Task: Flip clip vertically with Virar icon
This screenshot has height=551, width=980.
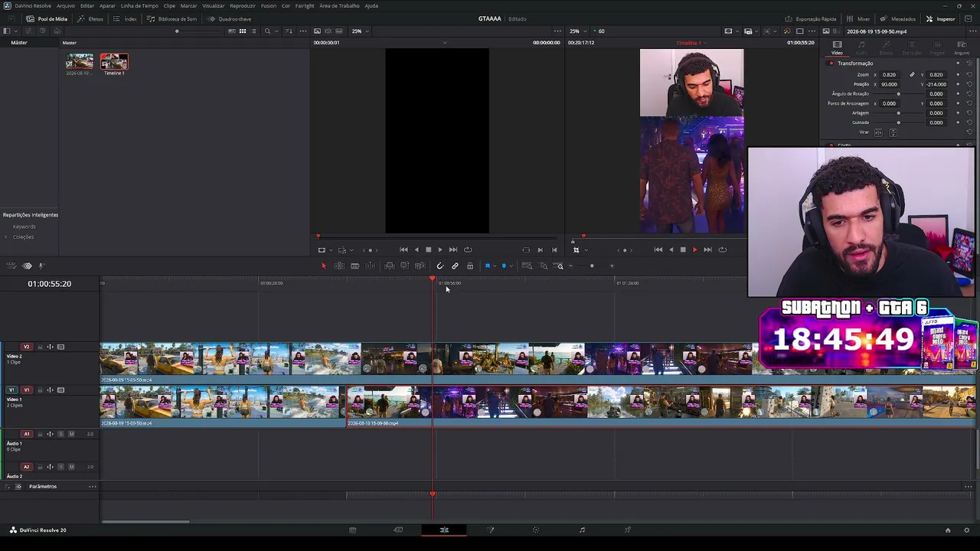Action: [893, 132]
